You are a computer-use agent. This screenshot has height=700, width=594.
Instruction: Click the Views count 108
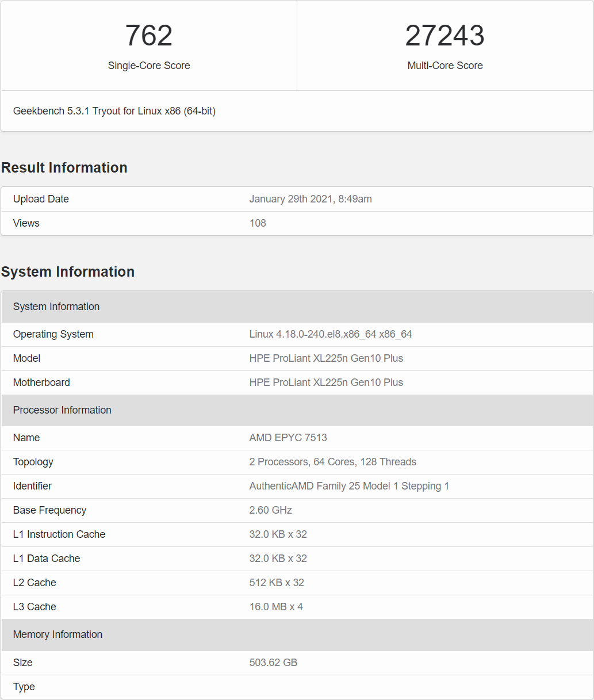coord(258,223)
